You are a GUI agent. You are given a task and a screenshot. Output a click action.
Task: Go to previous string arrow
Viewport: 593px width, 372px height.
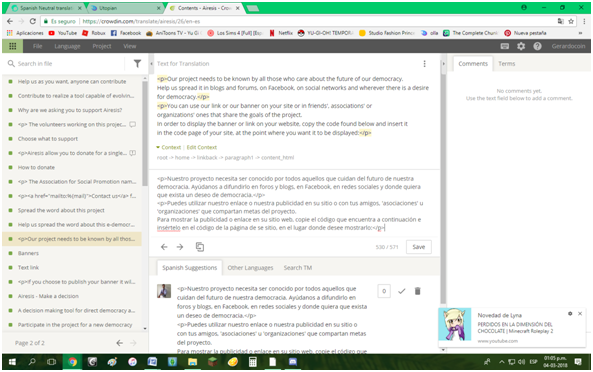pos(164,247)
